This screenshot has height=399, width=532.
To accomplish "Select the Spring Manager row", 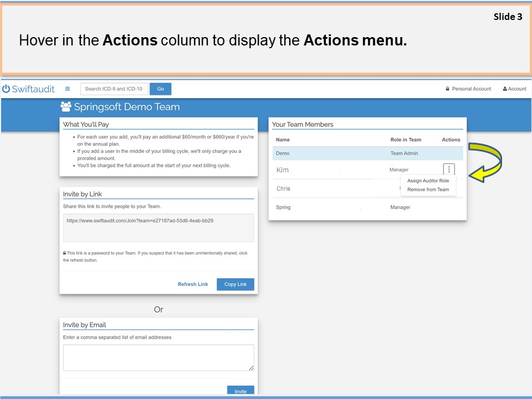I will [367, 207].
